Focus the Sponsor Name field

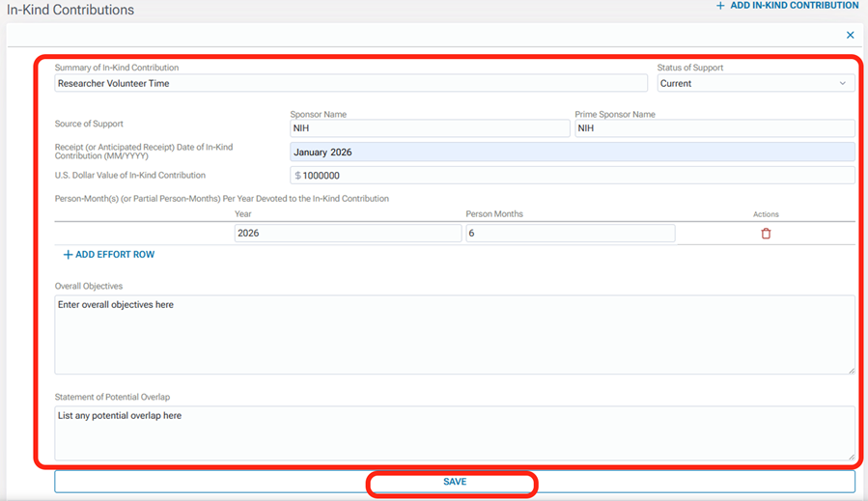click(x=429, y=128)
